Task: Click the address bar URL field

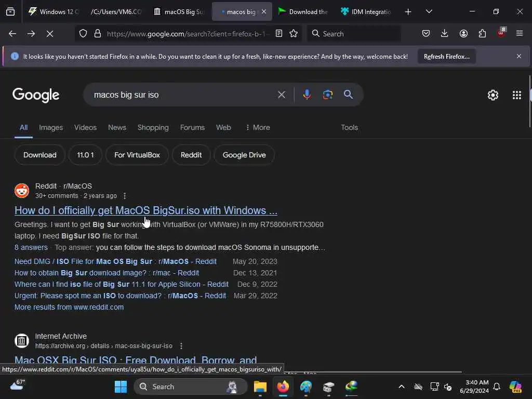Action: [x=187, y=34]
